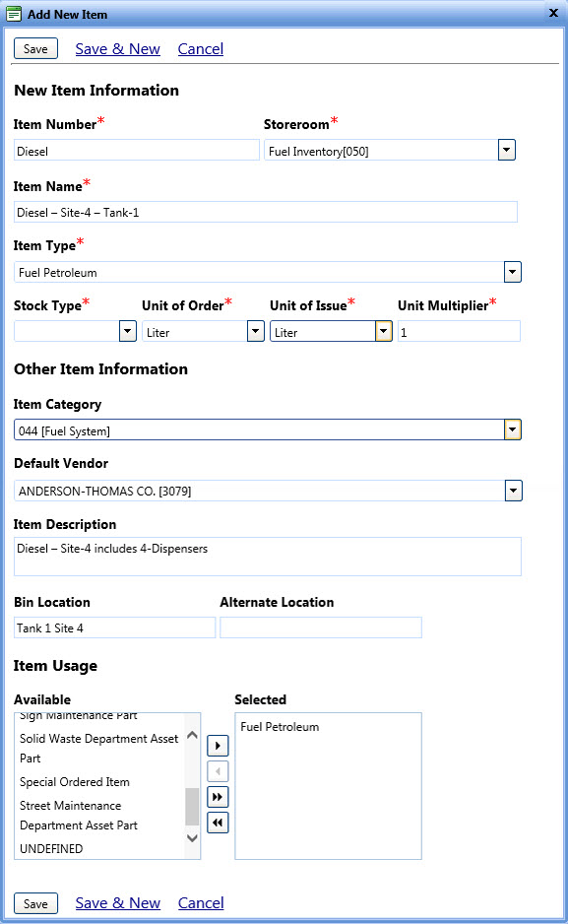This screenshot has height=924, width=568.
Task: Click the Alternate Location input field
Action: click(321, 627)
